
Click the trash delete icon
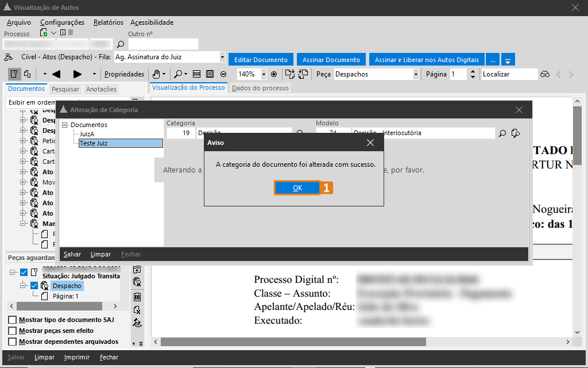(x=137, y=297)
